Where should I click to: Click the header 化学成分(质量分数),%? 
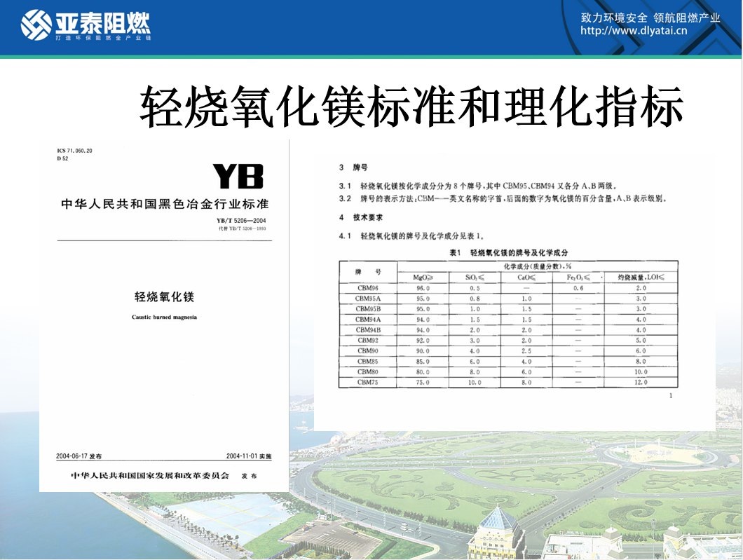[538, 266]
